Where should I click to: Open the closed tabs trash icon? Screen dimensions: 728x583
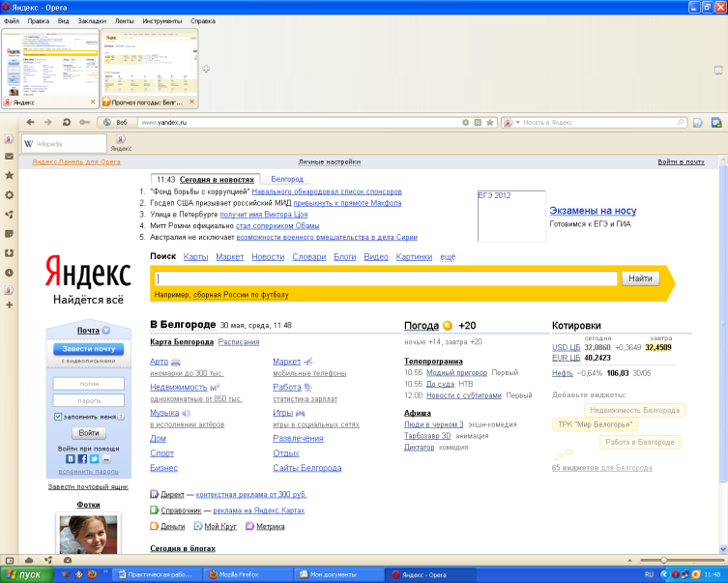click(x=718, y=70)
